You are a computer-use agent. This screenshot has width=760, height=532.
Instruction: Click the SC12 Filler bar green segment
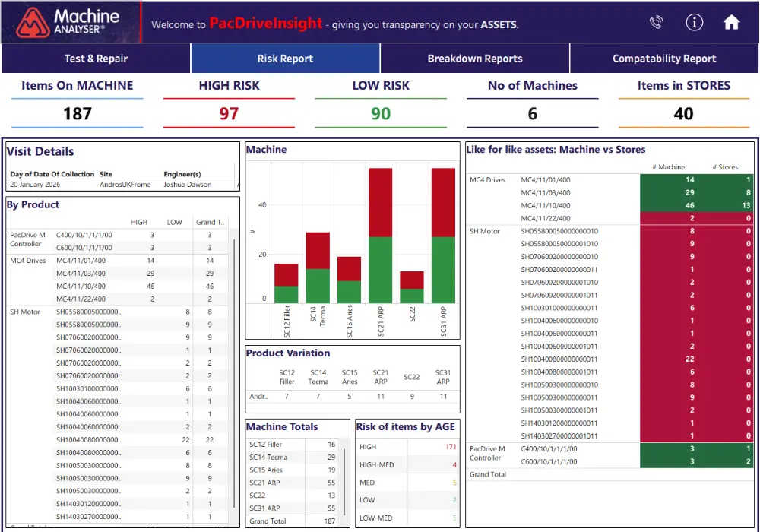pyautogui.click(x=286, y=295)
